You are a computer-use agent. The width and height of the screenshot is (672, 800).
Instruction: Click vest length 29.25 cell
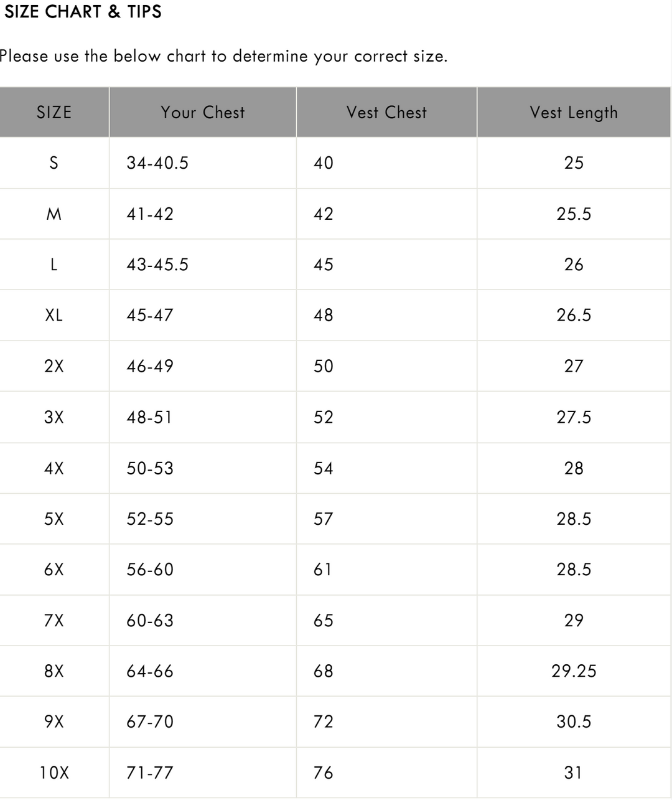pyautogui.click(x=574, y=671)
